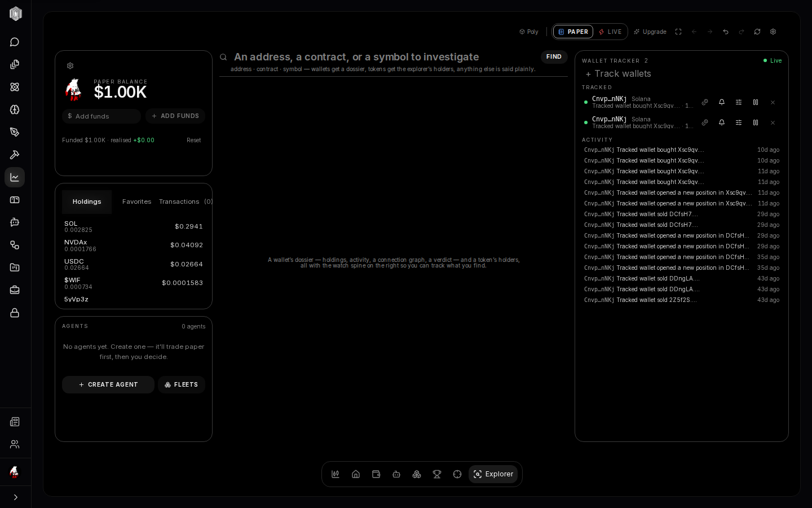Switch to PAPER trading mode
The image size is (812, 508).
(573, 32)
